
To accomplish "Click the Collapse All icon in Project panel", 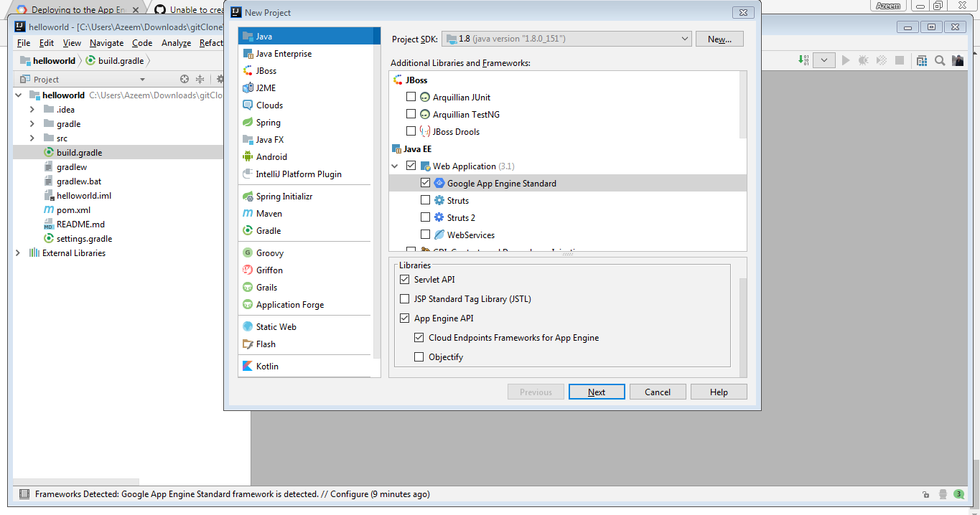I will click(x=200, y=80).
